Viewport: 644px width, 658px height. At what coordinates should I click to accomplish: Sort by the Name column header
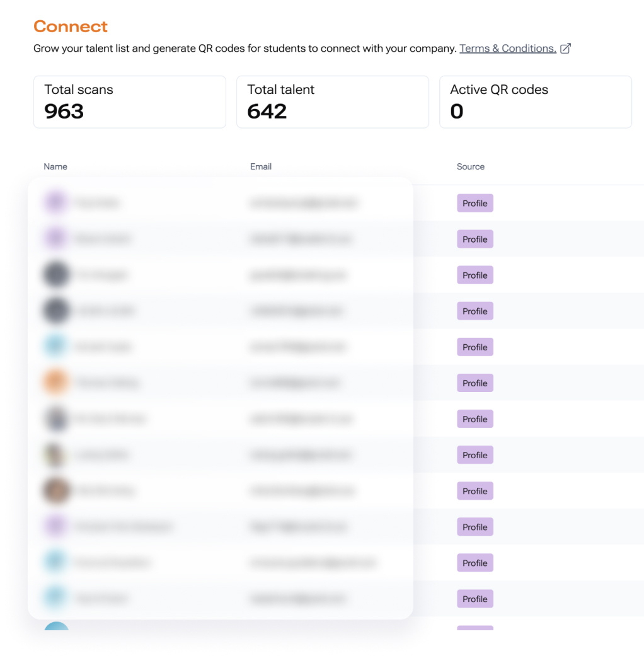[55, 166]
